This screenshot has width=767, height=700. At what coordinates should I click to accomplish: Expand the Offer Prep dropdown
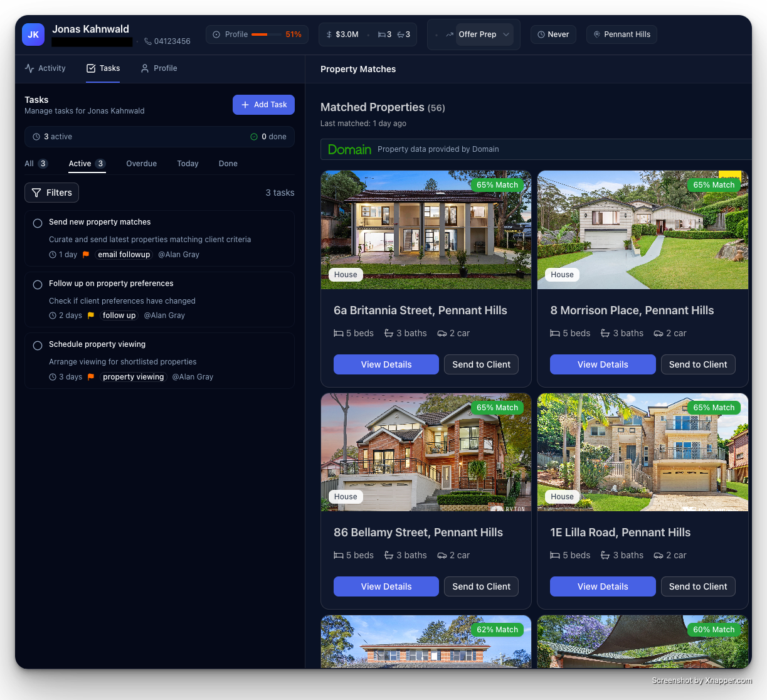[x=505, y=34]
